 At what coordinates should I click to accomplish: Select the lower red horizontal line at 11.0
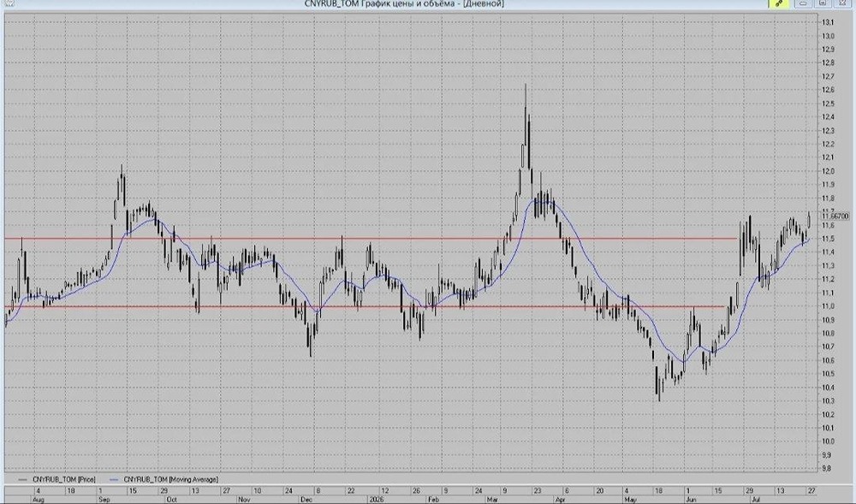coord(365,306)
